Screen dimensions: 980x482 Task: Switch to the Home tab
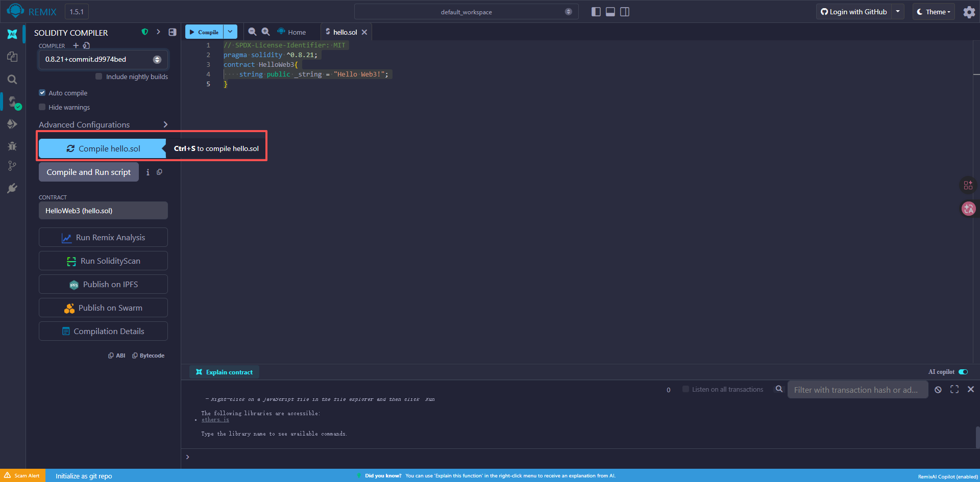point(291,32)
